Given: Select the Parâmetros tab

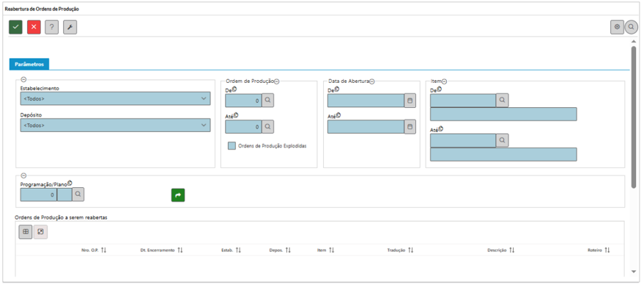Looking at the screenshot, I should point(29,64).
